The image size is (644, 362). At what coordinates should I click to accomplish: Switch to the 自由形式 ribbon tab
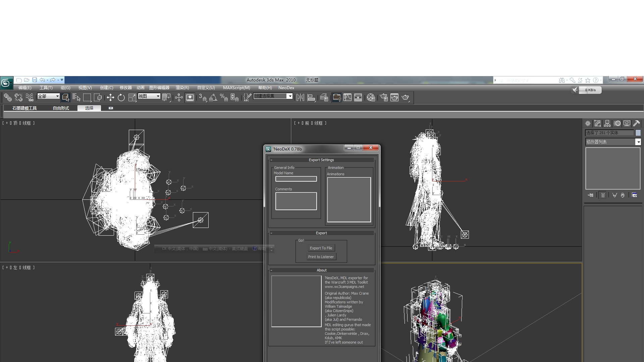pyautogui.click(x=61, y=108)
